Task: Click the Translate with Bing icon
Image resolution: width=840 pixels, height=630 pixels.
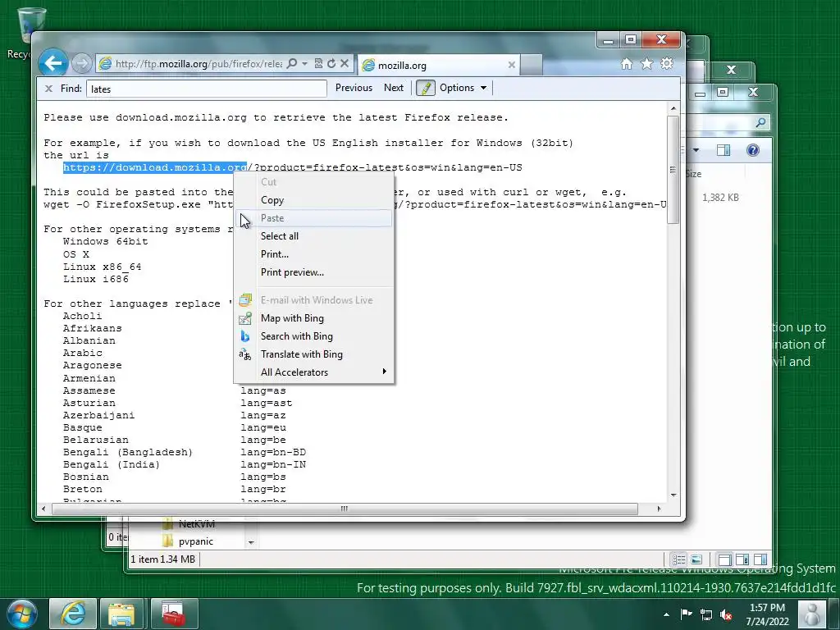Action: coord(244,354)
